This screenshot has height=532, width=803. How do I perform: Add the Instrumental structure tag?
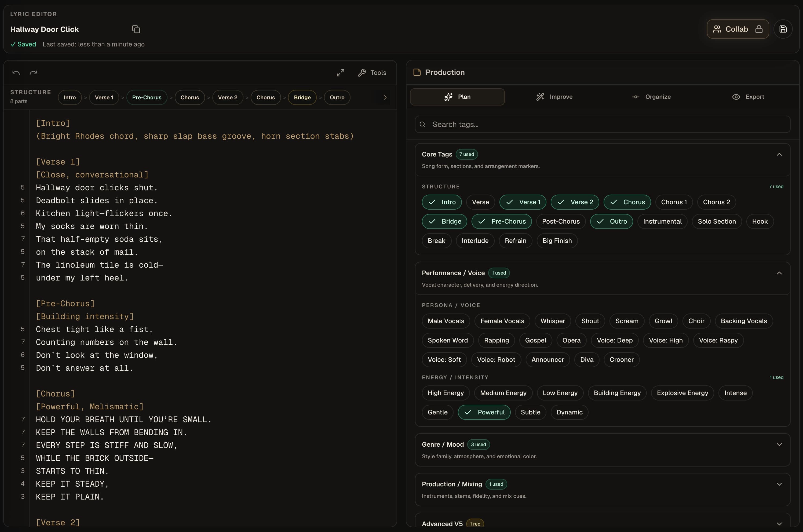662,221
